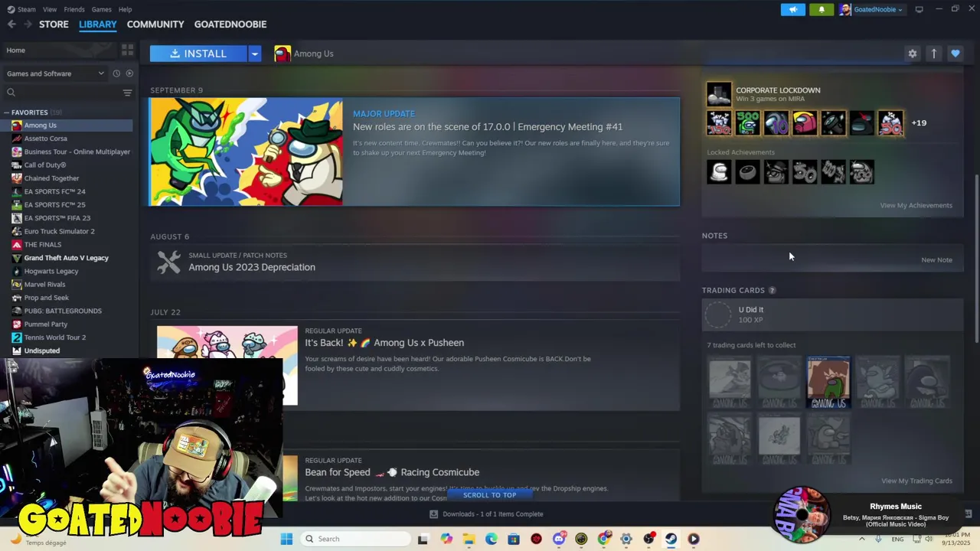Open the STORE tab

click(x=54, y=24)
